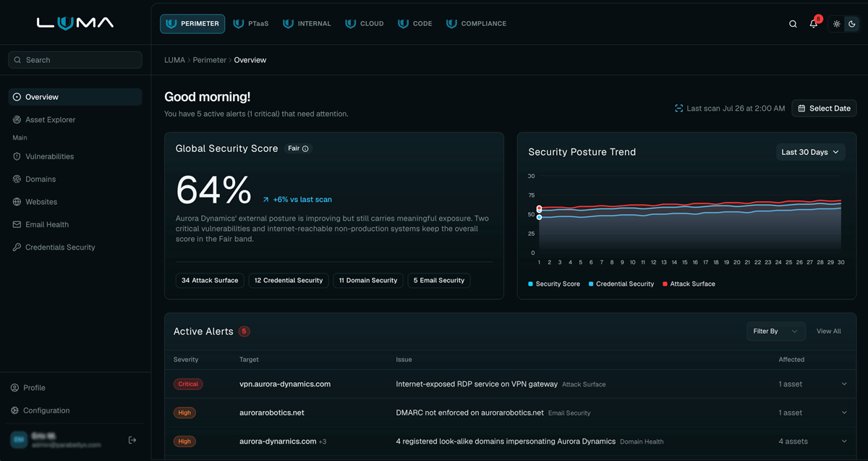This screenshot has height=461, width=868.
Task: Open the search icon in top bar
Action: [793, 24]
